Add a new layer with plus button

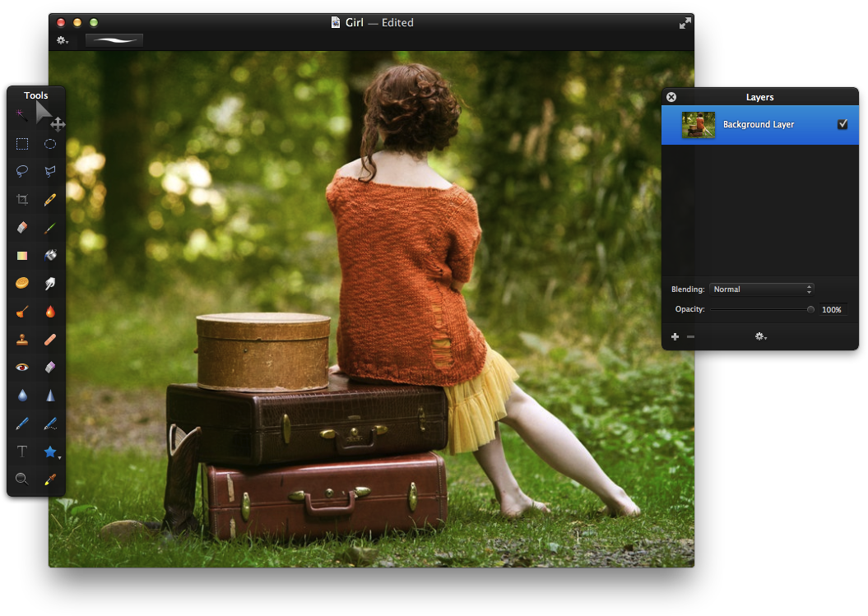[x=675, y=336]
